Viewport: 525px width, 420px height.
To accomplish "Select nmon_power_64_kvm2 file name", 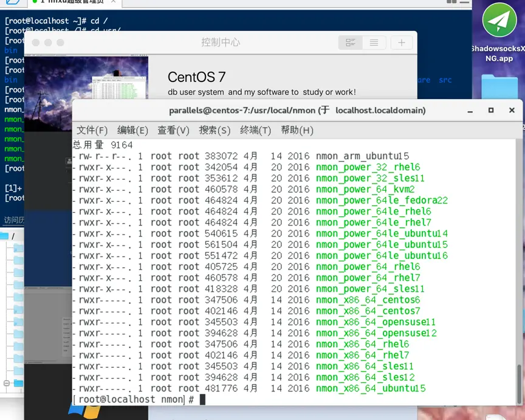I will pos(365,189).
